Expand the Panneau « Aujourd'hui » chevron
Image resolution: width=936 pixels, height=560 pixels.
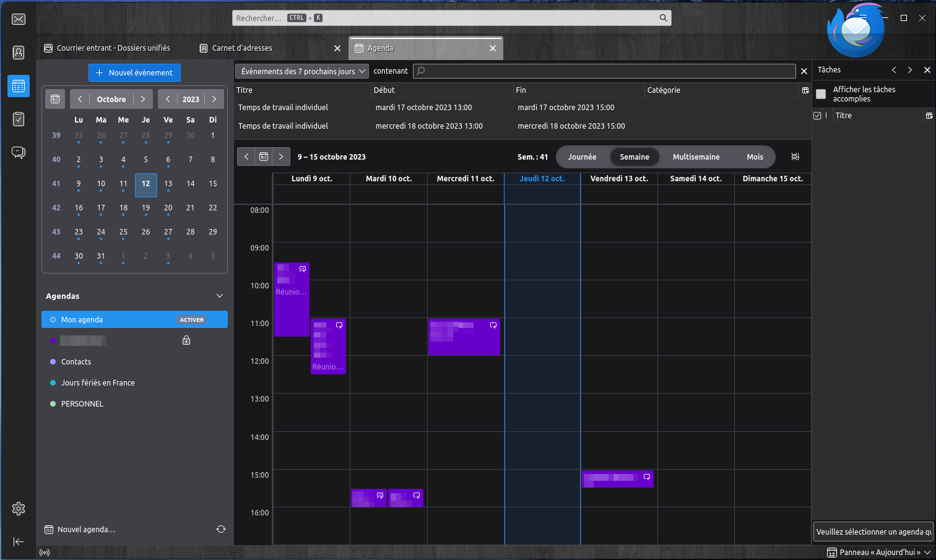(x=927, y=553)
